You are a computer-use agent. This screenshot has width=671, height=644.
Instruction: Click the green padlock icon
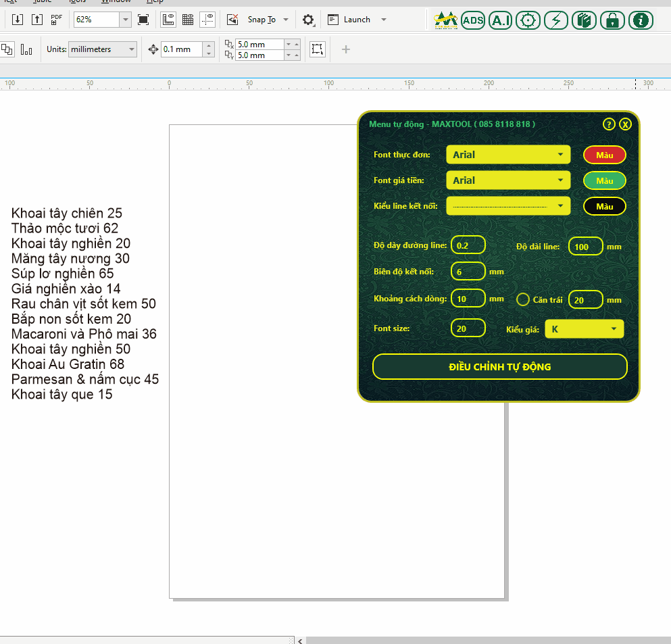pos(612,20)
